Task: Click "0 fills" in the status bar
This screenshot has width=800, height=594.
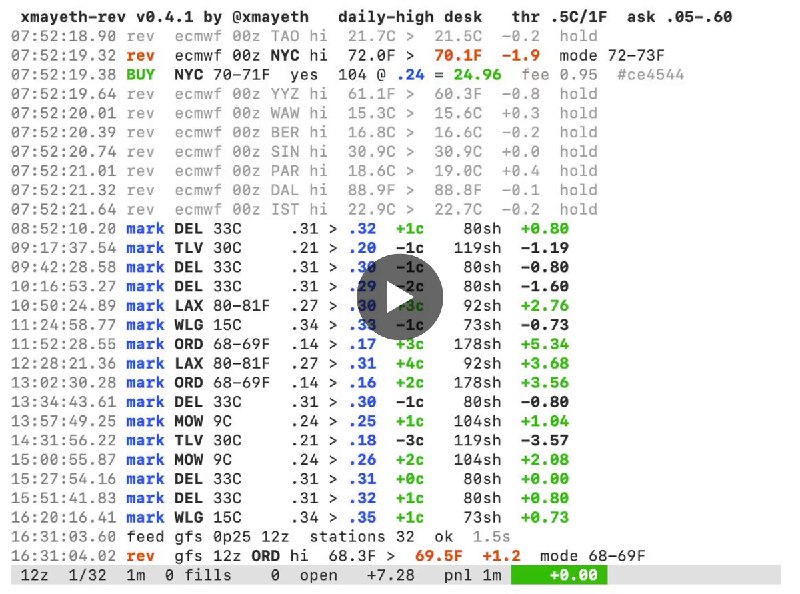Action: (x=198, y=575)
